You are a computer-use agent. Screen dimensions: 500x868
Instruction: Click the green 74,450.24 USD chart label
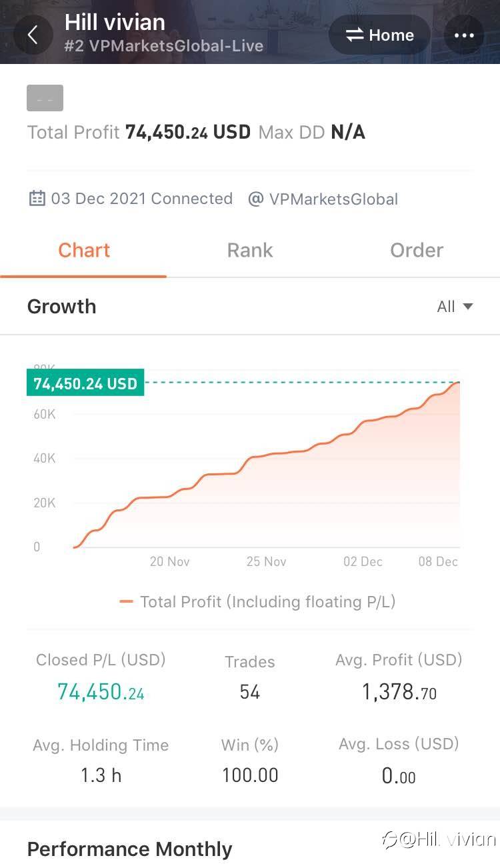point(85,384)
